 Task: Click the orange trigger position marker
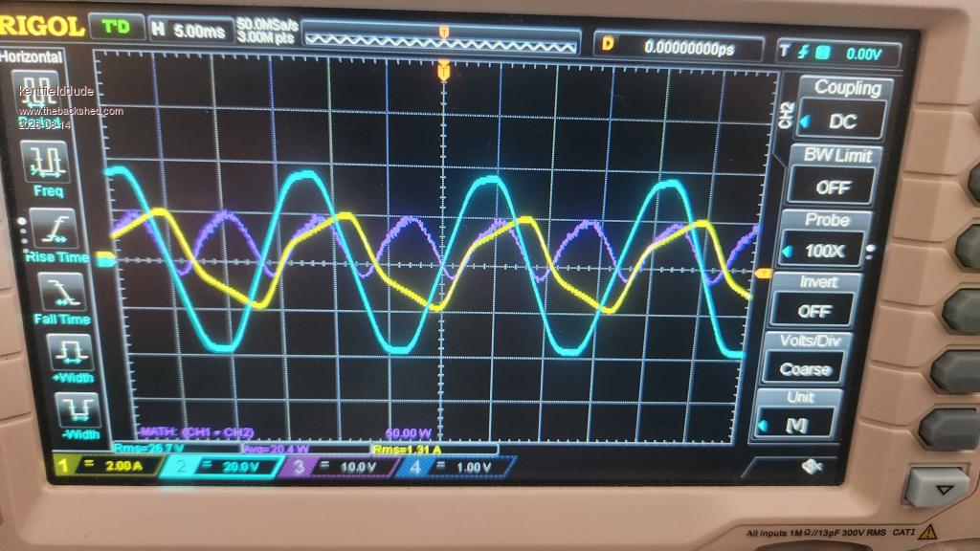pos(444,69)
